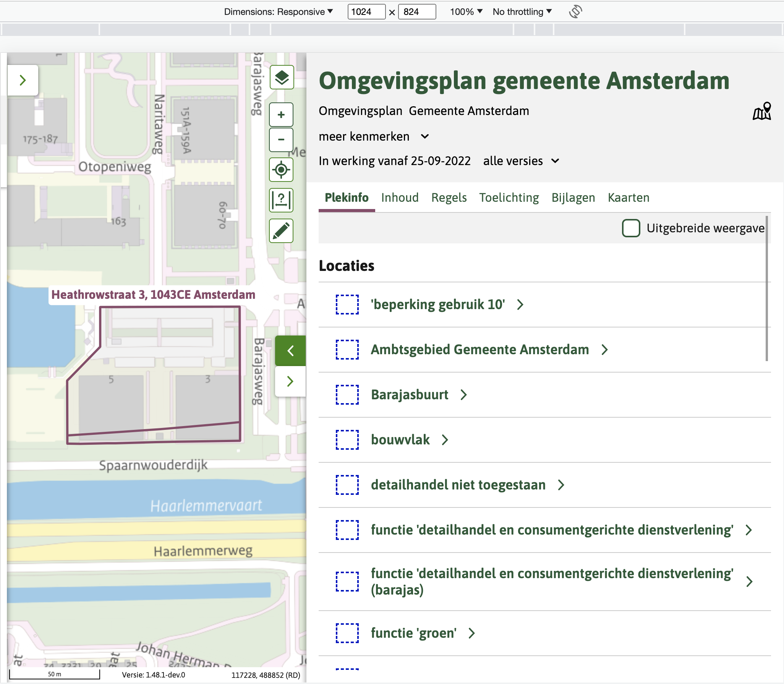Open Dimensions Responsive dropdown
The width and height of the screenshot is (784, 684).
(279, 11)
